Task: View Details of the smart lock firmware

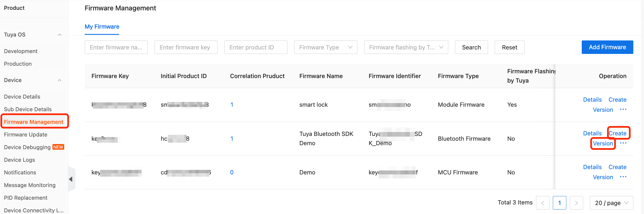Action: (x=592, y=99)
